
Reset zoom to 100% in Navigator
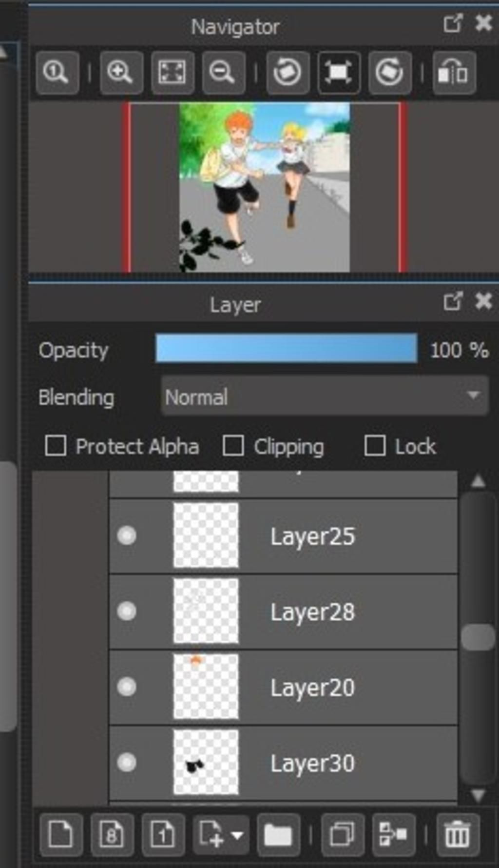pos(57,73)
